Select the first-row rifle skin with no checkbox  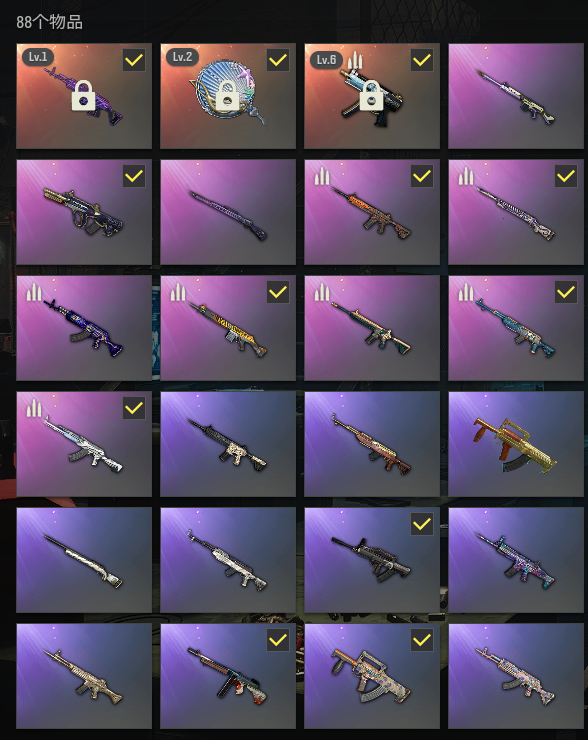tap(516, 96)
